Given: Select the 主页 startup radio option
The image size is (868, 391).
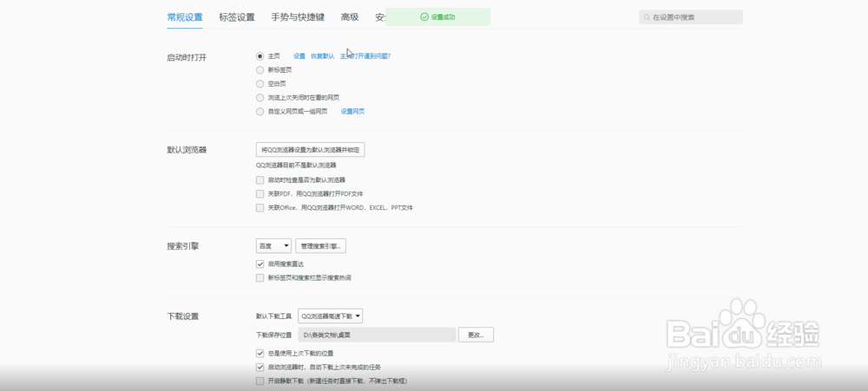Looking at the screenshot, I should [260, 55].
